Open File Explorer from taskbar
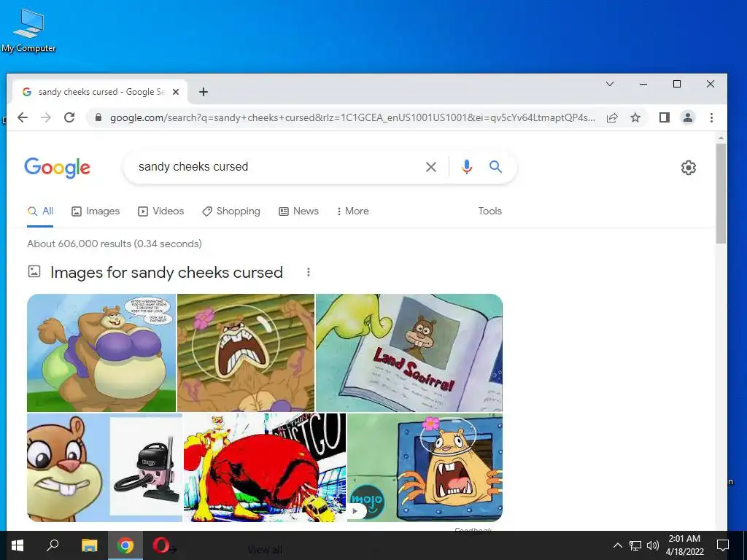Image resolution: width=747 pixels, height=560 pixels. tap(89, 545)
